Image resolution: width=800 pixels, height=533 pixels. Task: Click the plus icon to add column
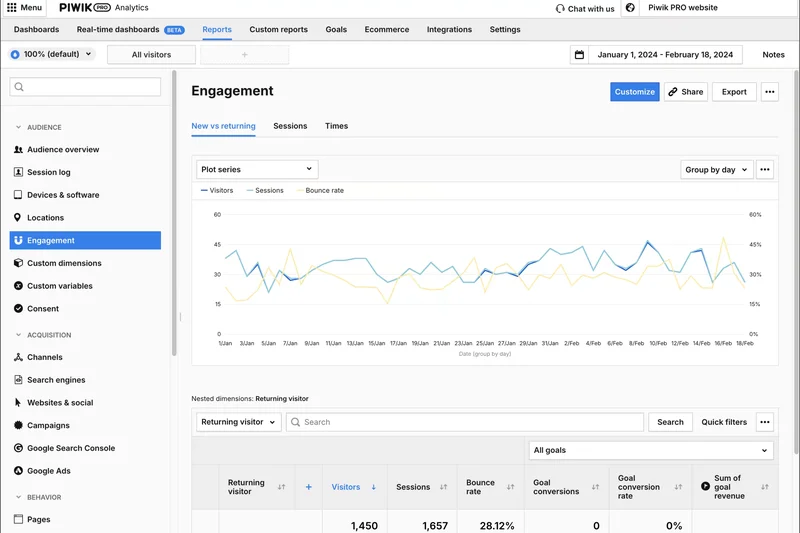click(308, 487)
